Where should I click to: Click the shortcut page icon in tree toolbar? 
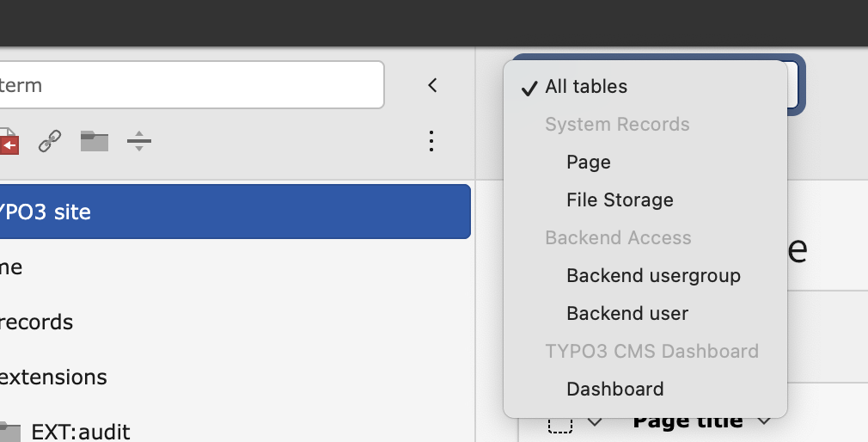tap(9, 142)
